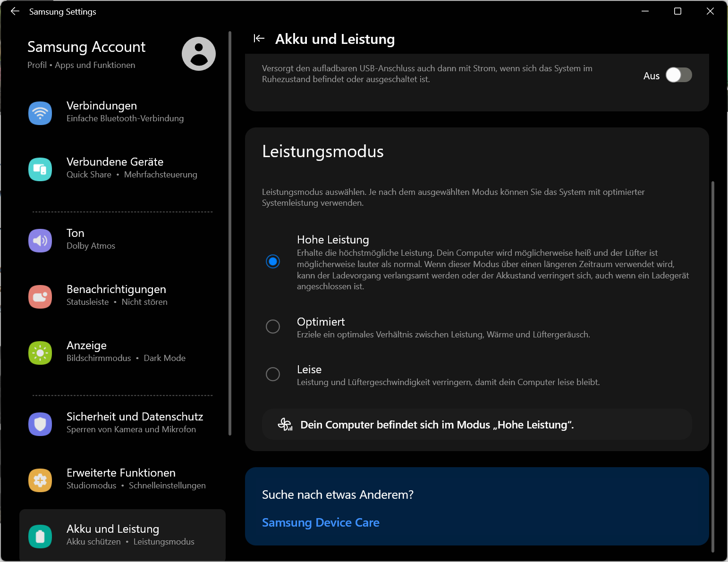Click the Sicherheit und Datenschutz shield icon
728x562 pixels.
[x=40, y=424]
